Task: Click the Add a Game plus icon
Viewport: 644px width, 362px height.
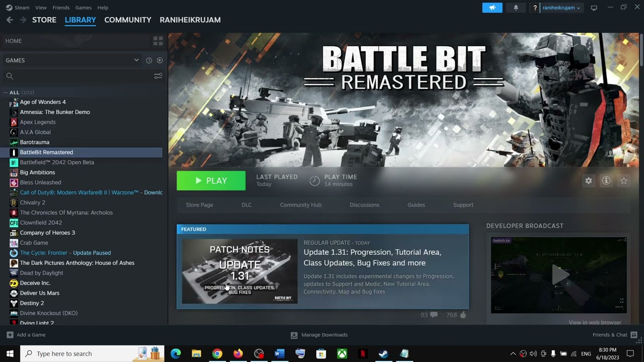Action: click(x=10, y=335)
